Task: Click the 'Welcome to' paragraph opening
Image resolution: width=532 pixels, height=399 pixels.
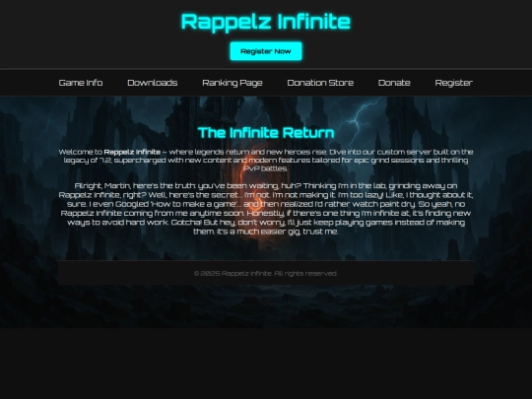Action: (x=81, y=152)
